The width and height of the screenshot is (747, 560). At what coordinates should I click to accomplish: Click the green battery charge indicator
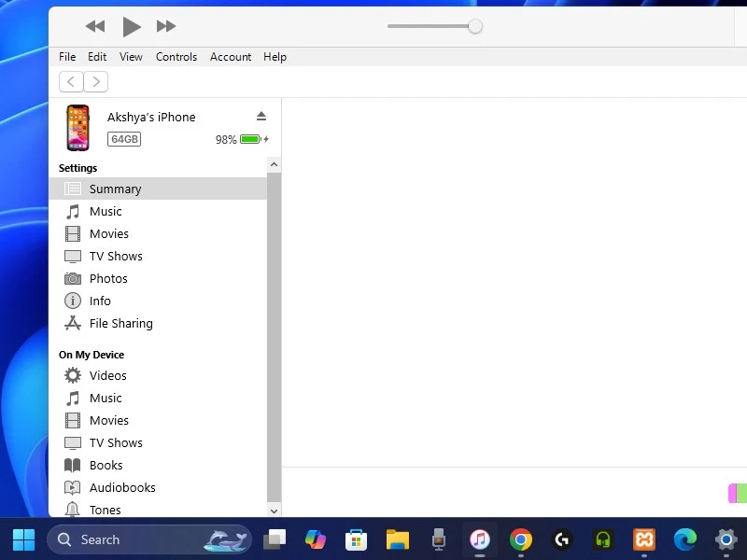250,139
